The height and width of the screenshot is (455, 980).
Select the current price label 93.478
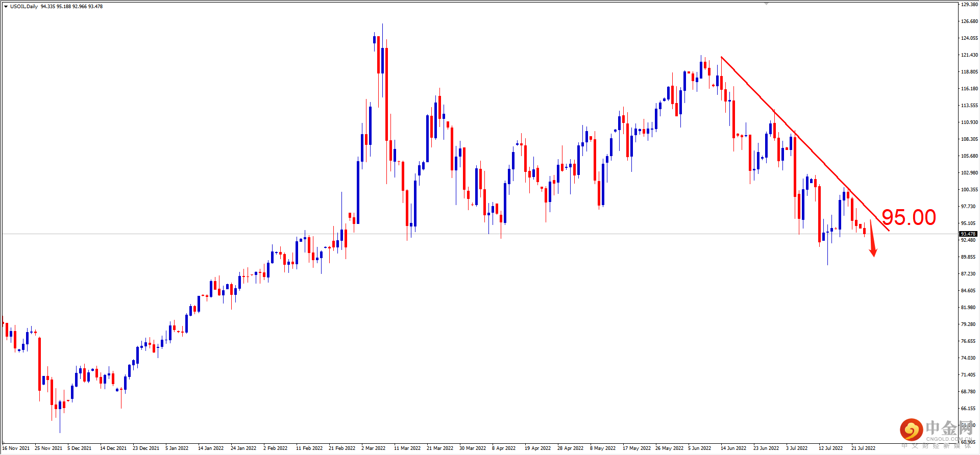tap(968, 234)
